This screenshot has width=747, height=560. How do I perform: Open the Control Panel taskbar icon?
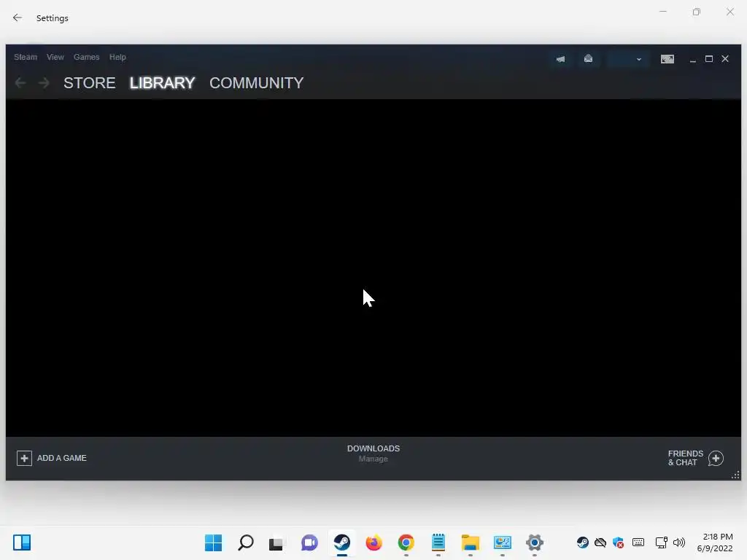click(503, 542)
